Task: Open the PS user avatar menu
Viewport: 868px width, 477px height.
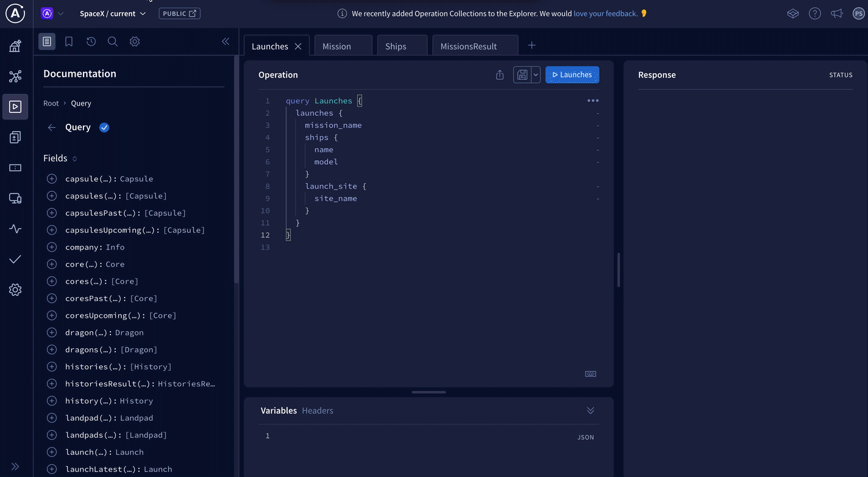Action: (859, 13)
